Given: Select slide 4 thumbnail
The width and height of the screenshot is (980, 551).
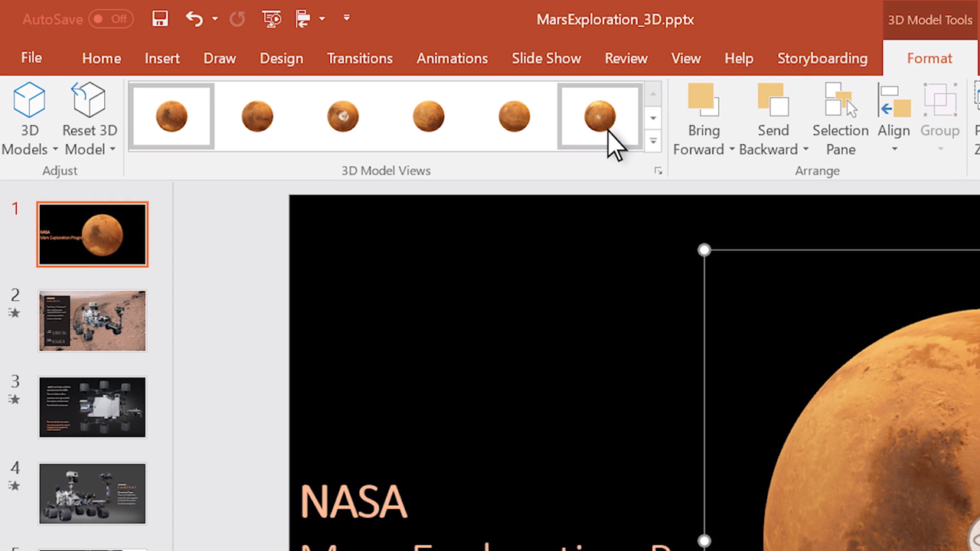Looking at the screenshot, I should (x=92, y=494).
